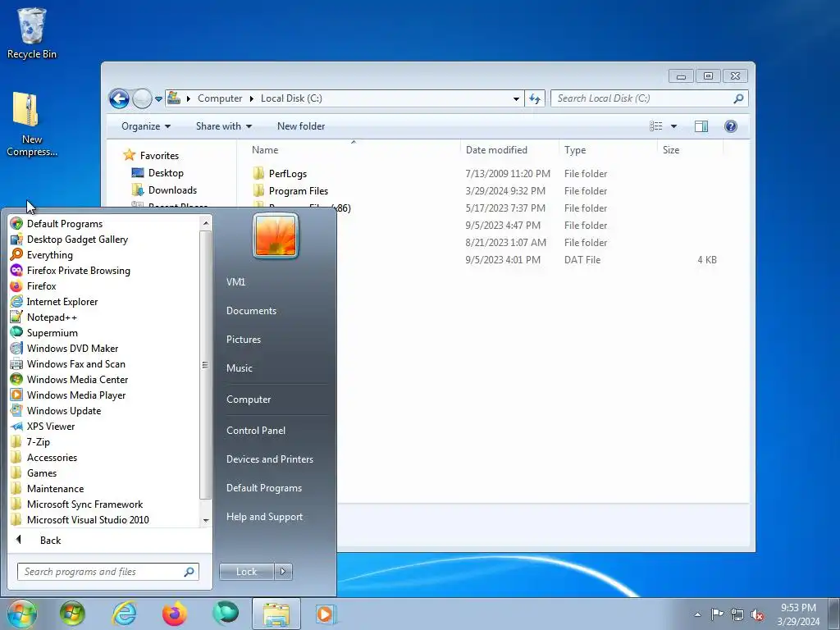This screenshot has width=840, height=630.
Task: Expand the 7-Zip folder
Action: 38,441
